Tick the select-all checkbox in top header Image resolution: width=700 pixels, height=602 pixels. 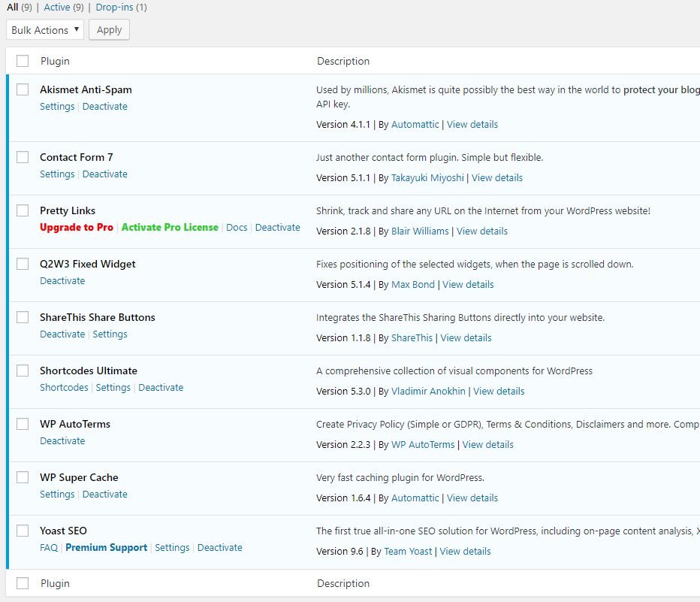coord(23,61)
